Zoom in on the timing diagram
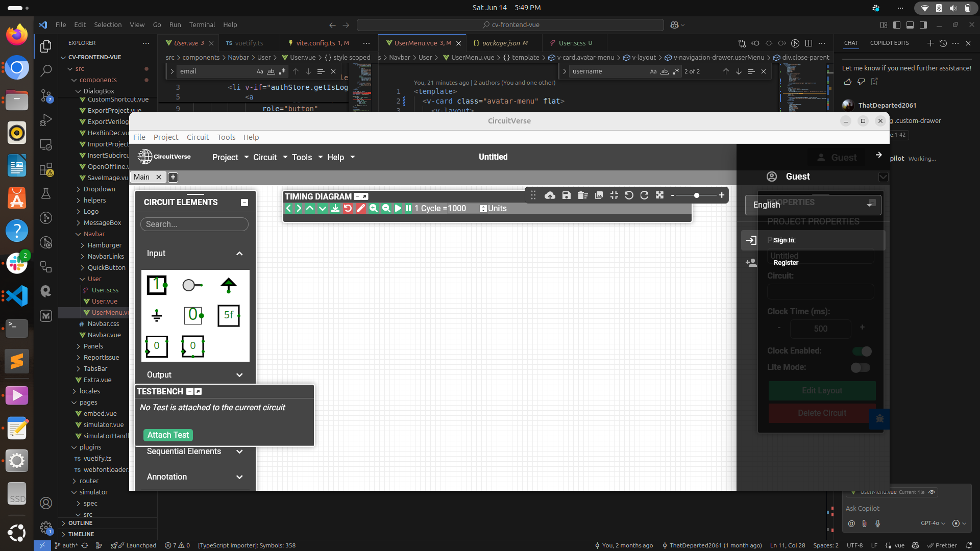The width and height of the screenshot is (980, 551). (x=374, y=208)
